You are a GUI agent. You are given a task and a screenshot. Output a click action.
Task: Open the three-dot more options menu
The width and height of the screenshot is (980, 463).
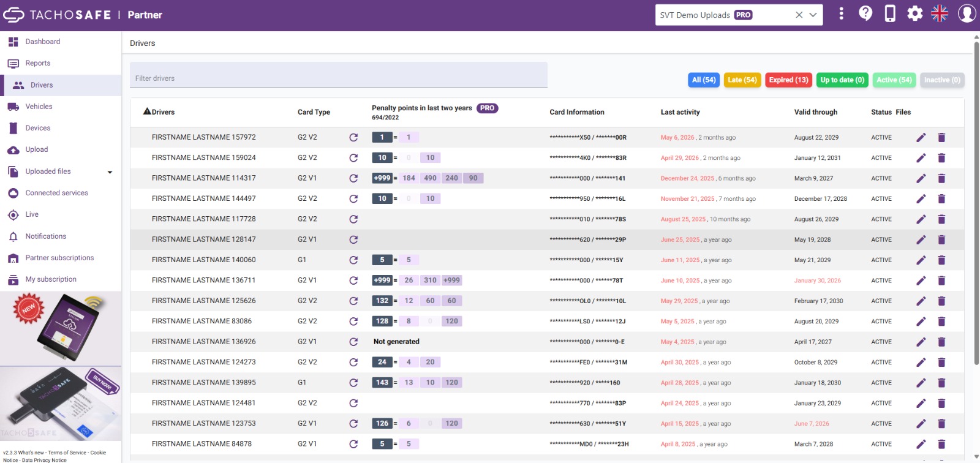[x=841, y=13]
